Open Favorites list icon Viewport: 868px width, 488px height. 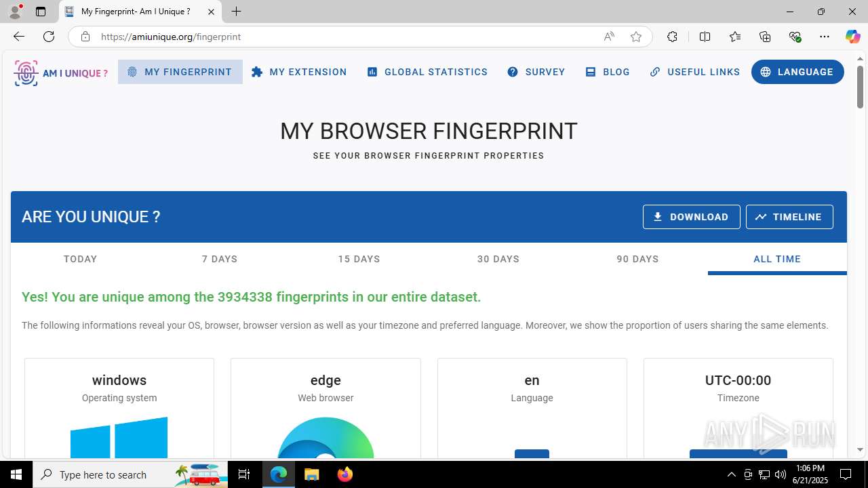(x=735, y=37)
